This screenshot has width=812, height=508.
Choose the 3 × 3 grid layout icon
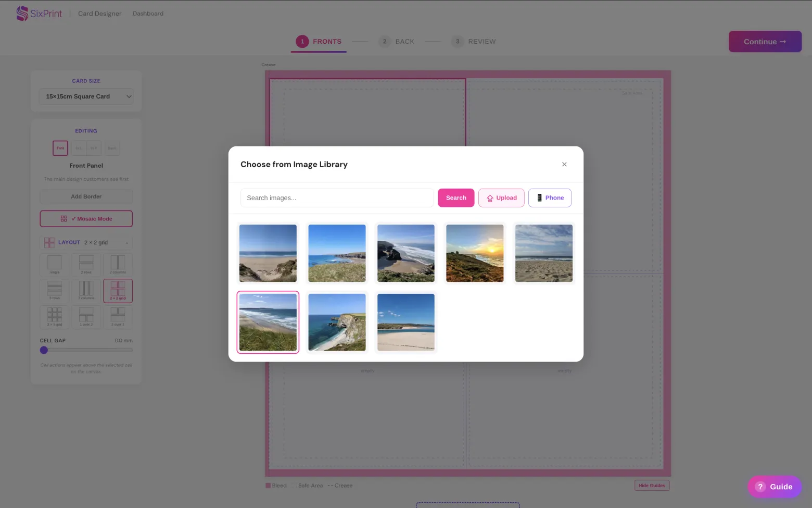point(55,317)
